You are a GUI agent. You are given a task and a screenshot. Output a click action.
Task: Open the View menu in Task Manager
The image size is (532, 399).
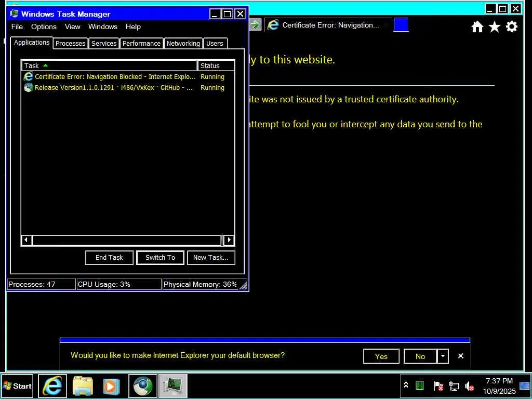[73, 26]
